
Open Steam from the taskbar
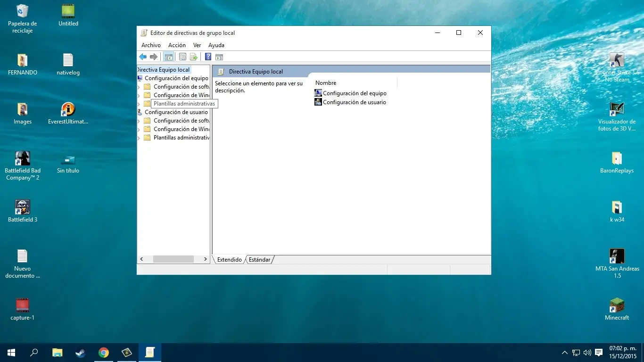(80, 353)
